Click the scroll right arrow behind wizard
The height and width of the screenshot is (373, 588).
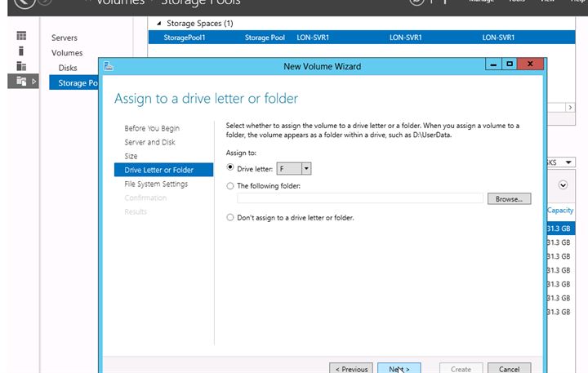[x=570, y=107]
